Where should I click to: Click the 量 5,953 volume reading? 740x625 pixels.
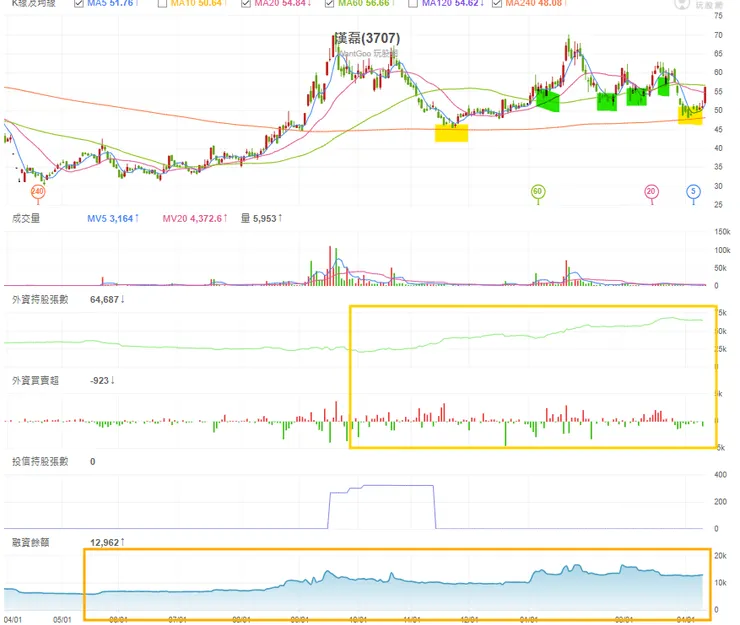(x=261, y=219)
